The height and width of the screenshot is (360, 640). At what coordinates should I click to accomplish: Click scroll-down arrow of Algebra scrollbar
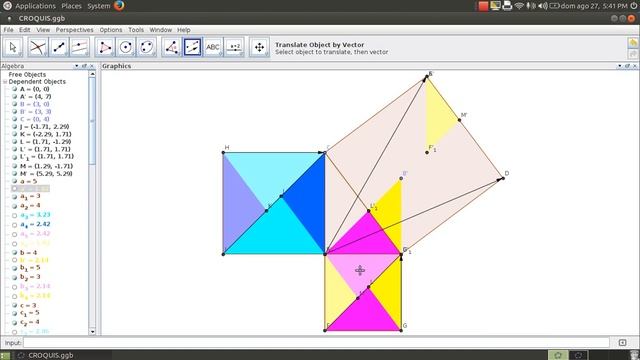92,331
